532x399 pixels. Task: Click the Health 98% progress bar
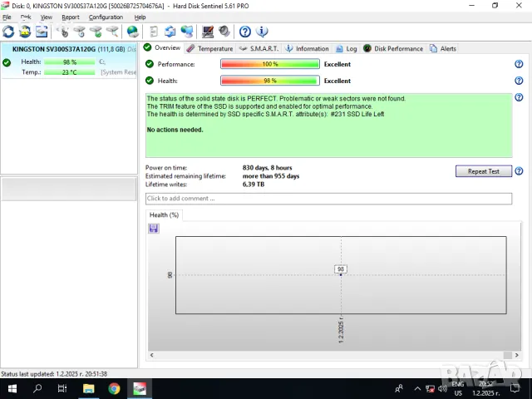click(x=270, y=81)
